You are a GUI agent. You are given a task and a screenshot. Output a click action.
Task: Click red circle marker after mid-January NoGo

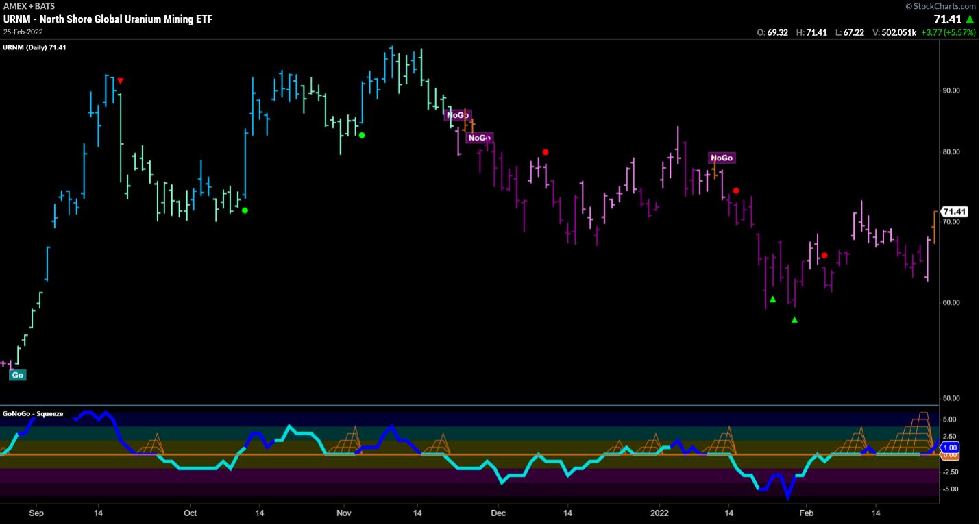click(736, 191)
